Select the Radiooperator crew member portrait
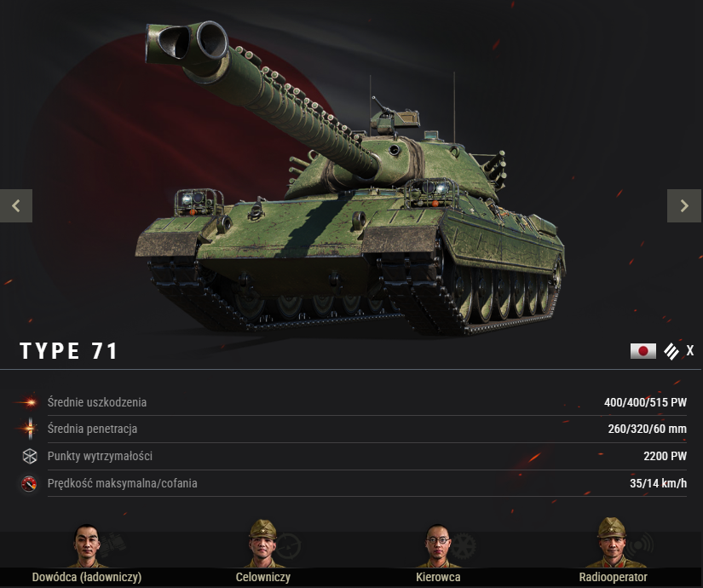Viewport: 703px width, 588px height. pos(613,543)
